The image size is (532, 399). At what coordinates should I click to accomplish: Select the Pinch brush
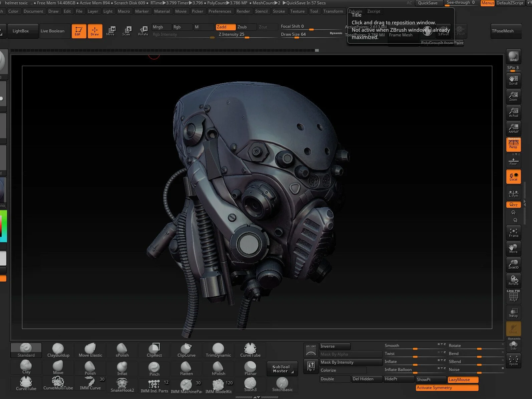[x=154, y=368]
